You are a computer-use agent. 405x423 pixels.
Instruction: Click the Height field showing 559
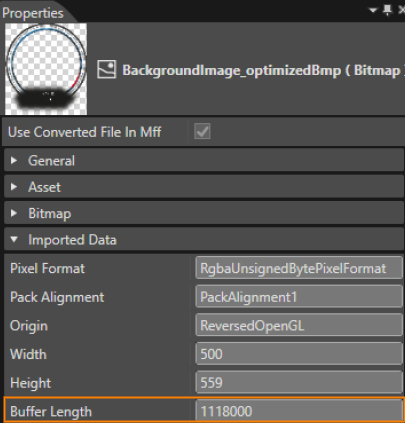coord(299,382)
